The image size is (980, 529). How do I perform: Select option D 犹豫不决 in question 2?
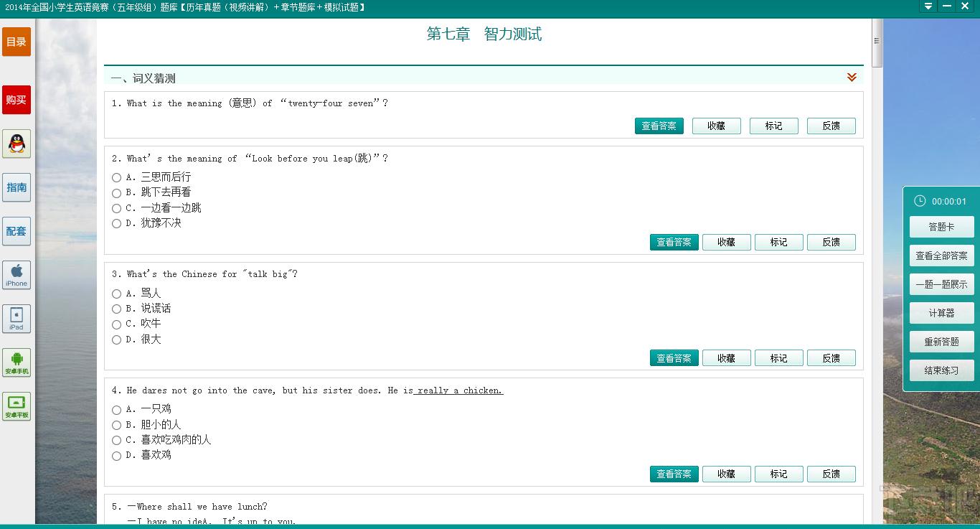click(116, 223)
